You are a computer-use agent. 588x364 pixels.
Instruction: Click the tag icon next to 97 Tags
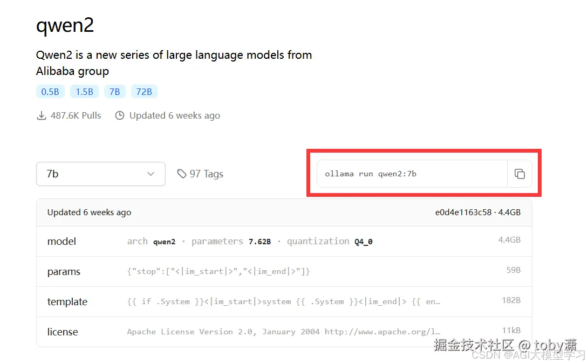pyautogui.click(x=182, y=174)
